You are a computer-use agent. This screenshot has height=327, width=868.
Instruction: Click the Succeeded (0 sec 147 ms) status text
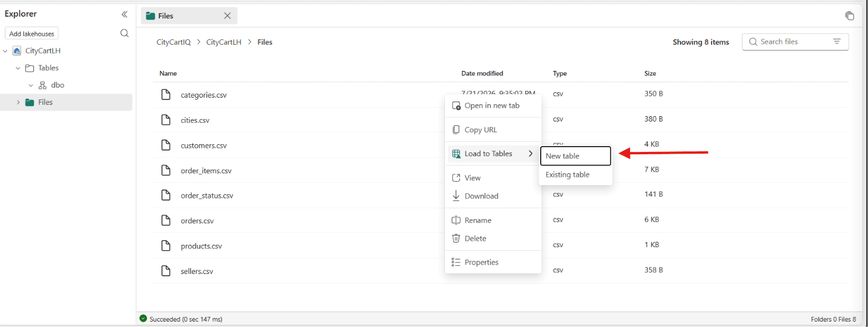[x=186, y=319]
